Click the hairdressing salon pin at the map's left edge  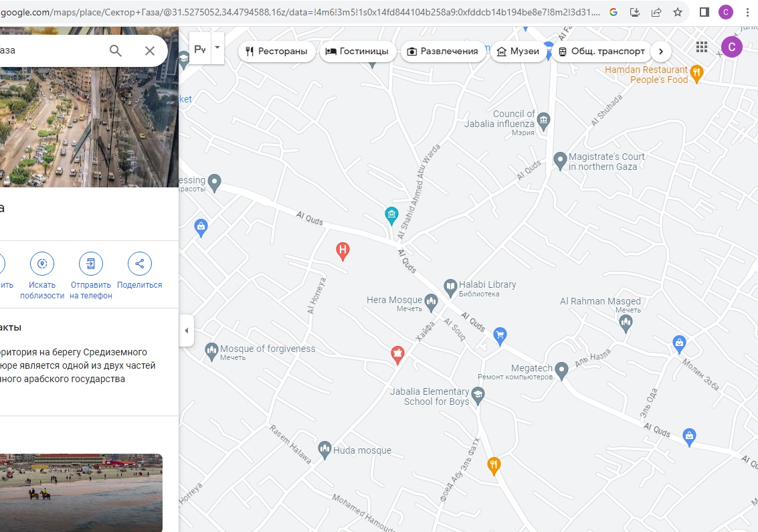click(x=214, y=183)
